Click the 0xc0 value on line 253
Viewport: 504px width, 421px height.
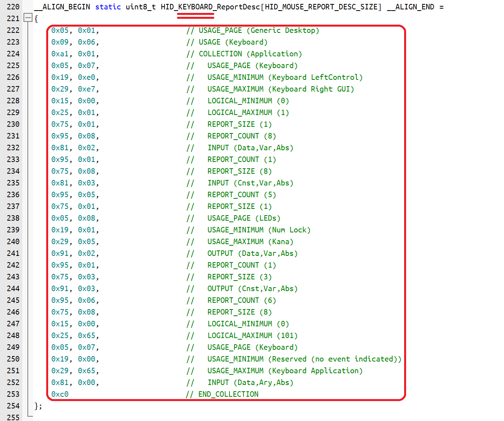pyautogui.click(x=60, y=394)
